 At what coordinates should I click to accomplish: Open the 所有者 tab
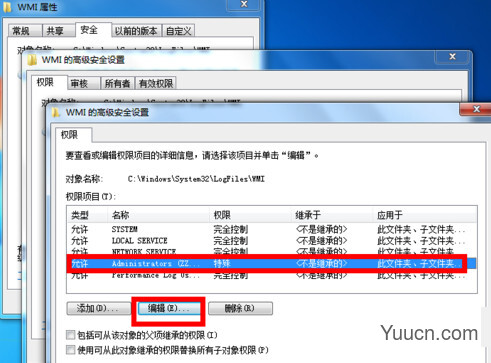click(x=117, y=83)
